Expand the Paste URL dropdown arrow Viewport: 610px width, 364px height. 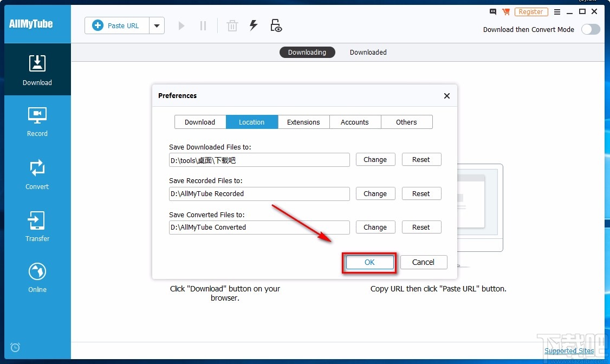coord(157,25)
